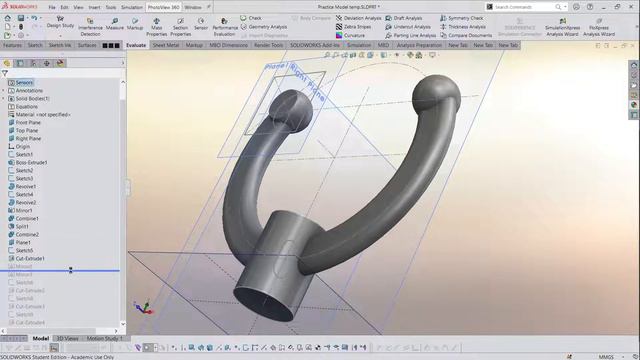Open the File menu

pyautogui.click(x=52, y=7)
